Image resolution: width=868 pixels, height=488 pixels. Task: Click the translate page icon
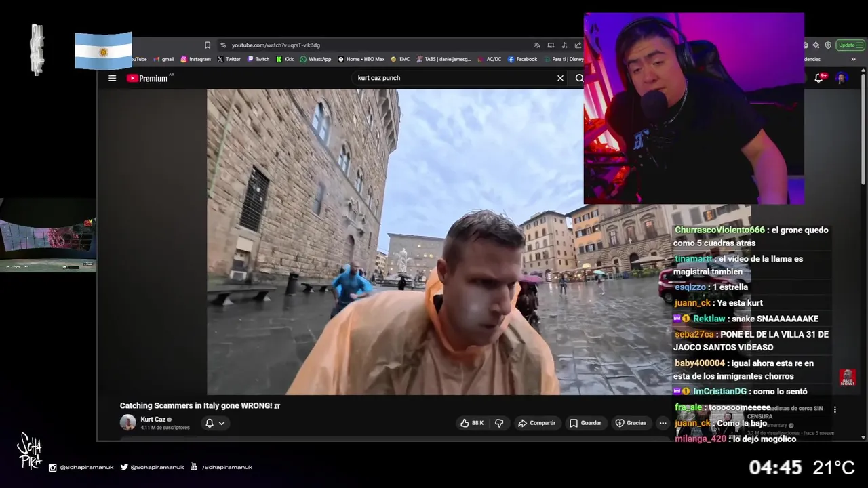537,45
